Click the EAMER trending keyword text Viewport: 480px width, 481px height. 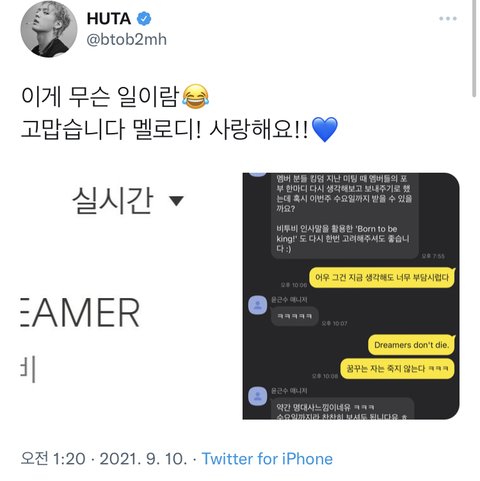[x=80, y=313]
